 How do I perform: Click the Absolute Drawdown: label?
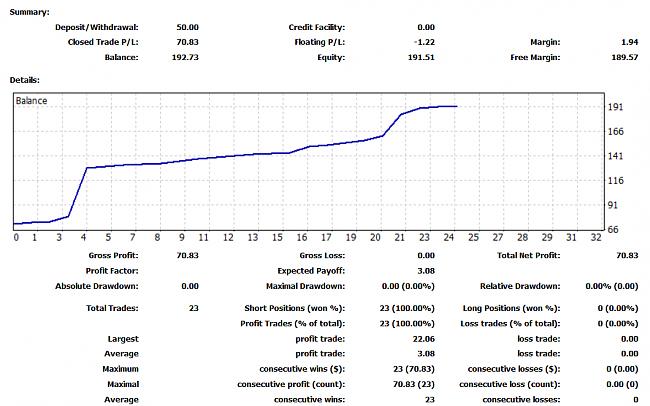click(97, 286)
